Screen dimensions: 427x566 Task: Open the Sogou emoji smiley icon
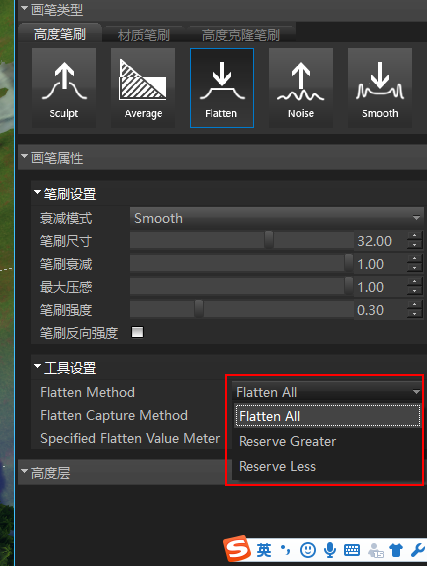coord(308,550)
